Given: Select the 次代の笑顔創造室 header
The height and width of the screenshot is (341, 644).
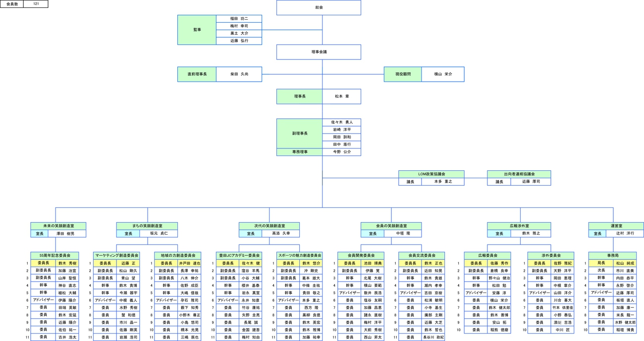Looking at the screenshot, I should coord(269,226).
